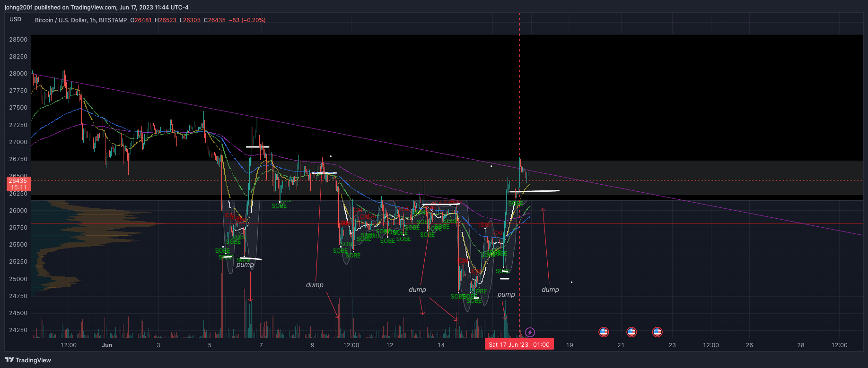Click the date 5 on time axis
The image size is (868, 368).
click(210, 345)
